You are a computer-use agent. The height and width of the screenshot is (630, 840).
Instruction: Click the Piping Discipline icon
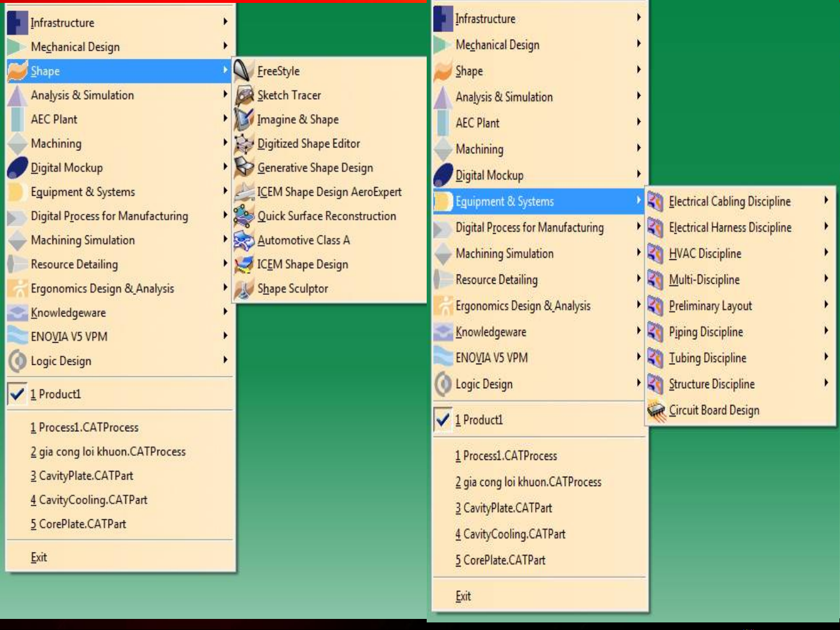pos(656,332)
